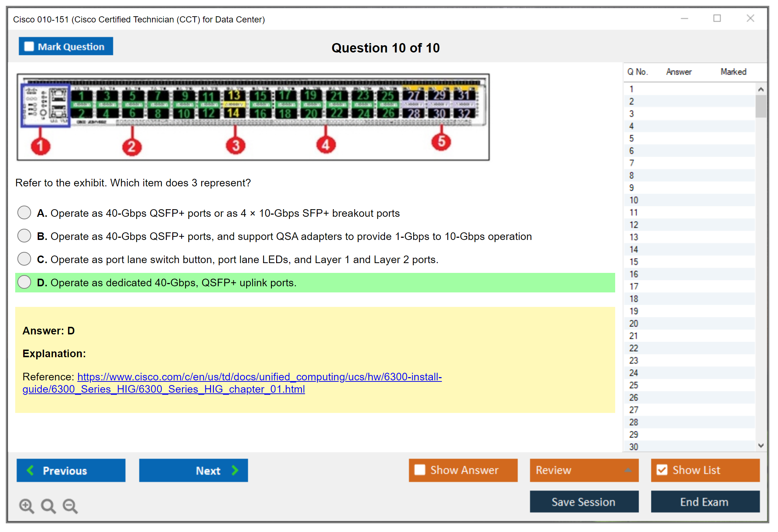Image resolution: width=778 pixels, height=532 pixels.
Task: Click the zoom in magnifier icon
Action: (26, 506)
